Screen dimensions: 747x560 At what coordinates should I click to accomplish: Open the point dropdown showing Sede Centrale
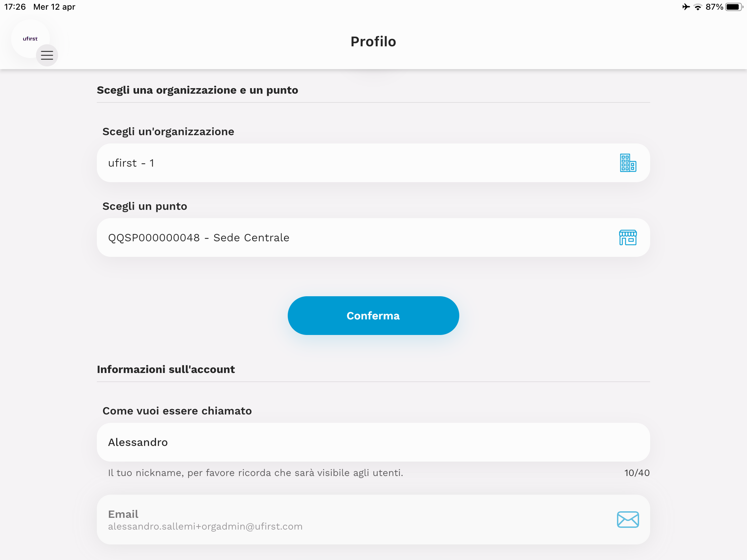[x=373, y=237]
